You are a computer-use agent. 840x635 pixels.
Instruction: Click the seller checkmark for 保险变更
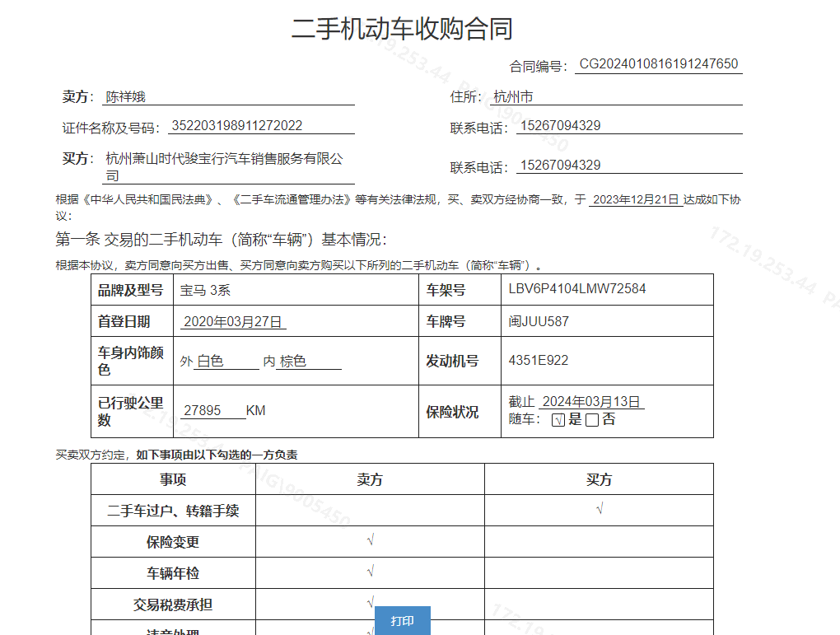coord(371,539)
